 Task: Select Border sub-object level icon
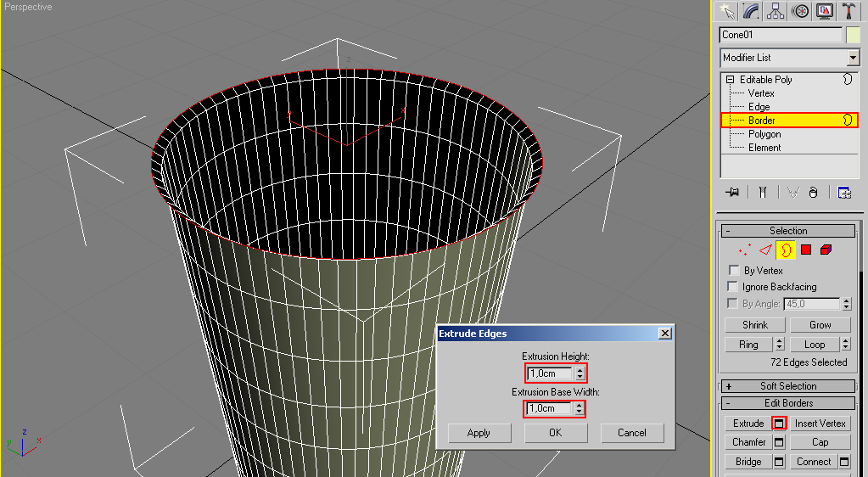point(785,250)
